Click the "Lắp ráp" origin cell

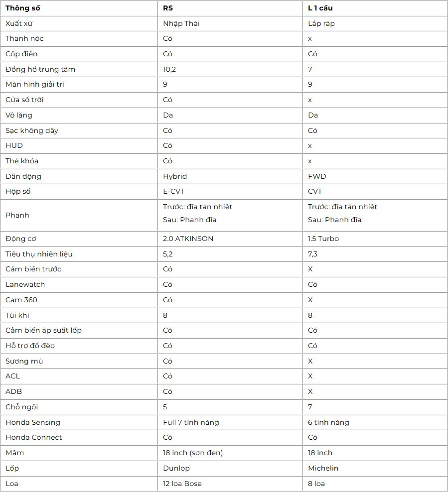321,23
